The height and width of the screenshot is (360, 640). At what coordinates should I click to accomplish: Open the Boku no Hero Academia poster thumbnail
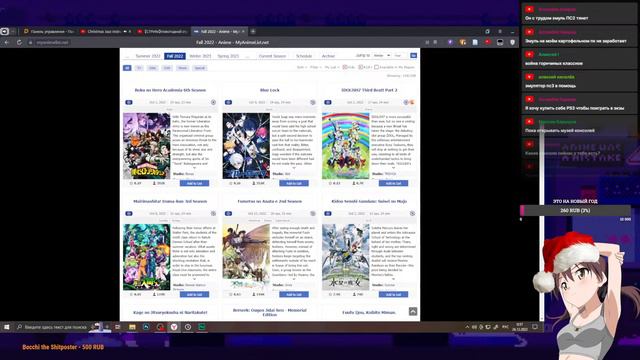click(x=147, y=146)
